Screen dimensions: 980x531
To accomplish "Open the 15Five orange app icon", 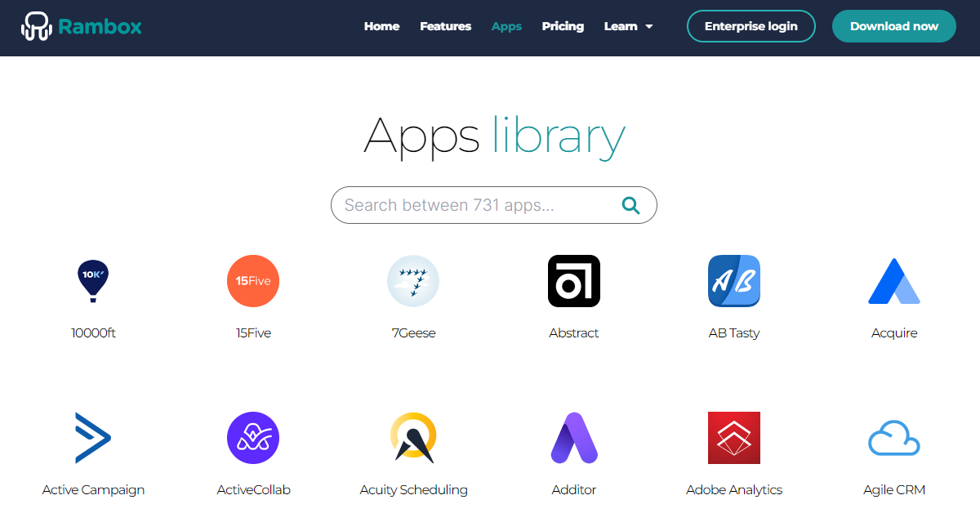I will (x=253, y=281).
